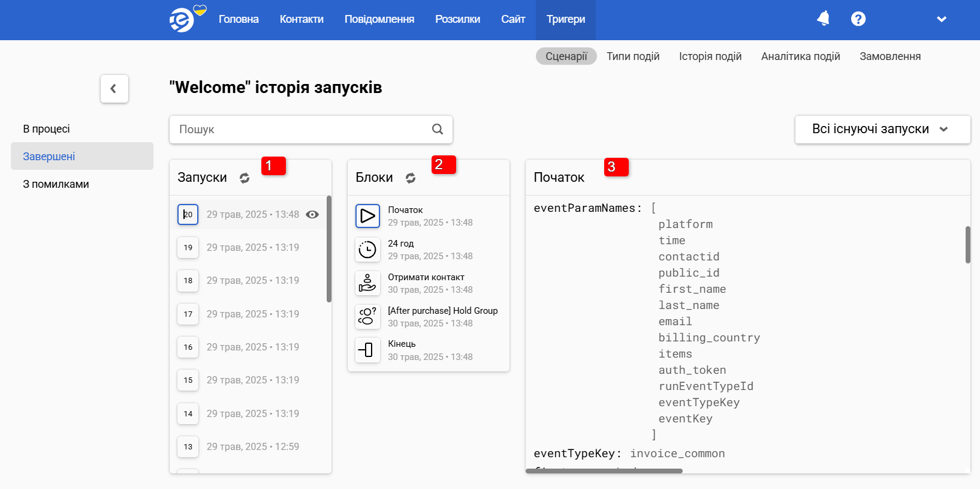Open launch number 15
The image size is (980, 489).
pos(188,380)
